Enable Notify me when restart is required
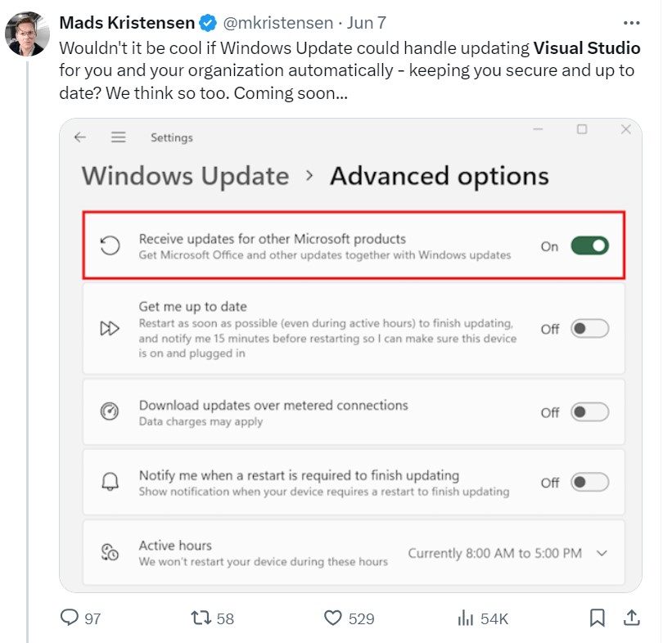Screen dimensions: 672x643 coord(589,483)
